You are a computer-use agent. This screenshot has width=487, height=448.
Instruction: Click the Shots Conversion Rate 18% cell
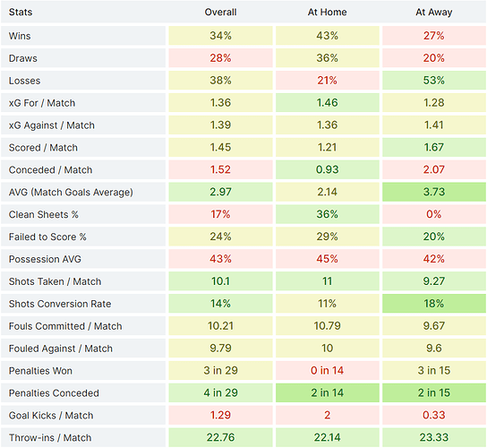point(434,304)
